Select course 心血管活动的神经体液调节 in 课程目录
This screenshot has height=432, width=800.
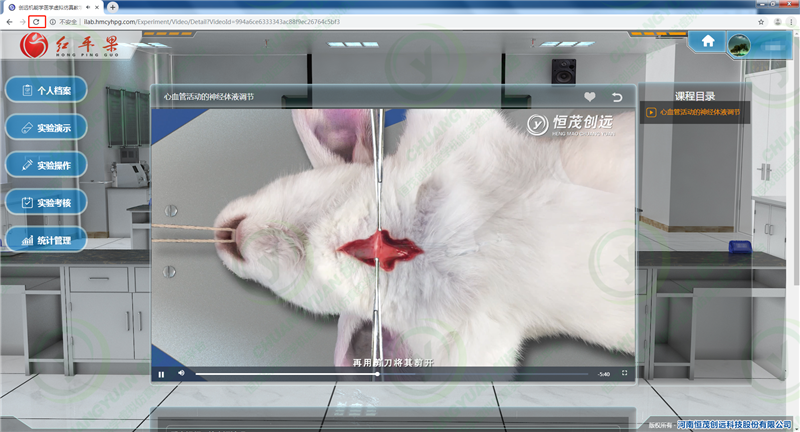click(x=695, y=112)
